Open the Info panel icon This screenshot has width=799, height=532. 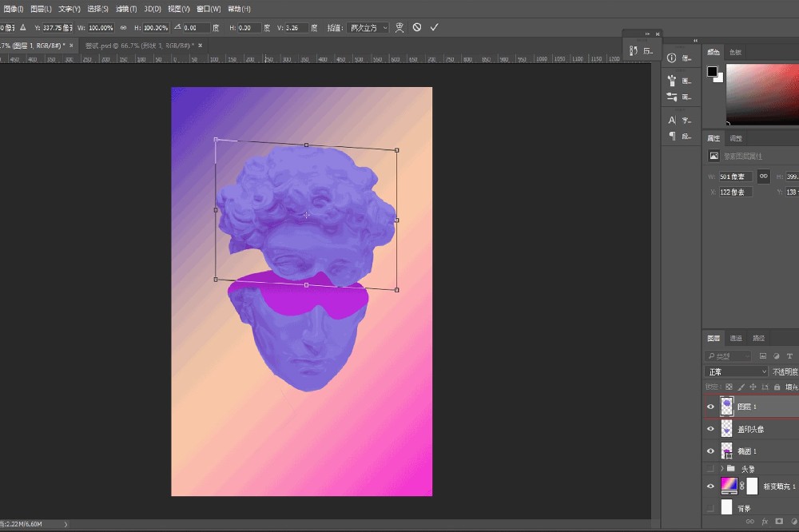(x=671, y=58)
